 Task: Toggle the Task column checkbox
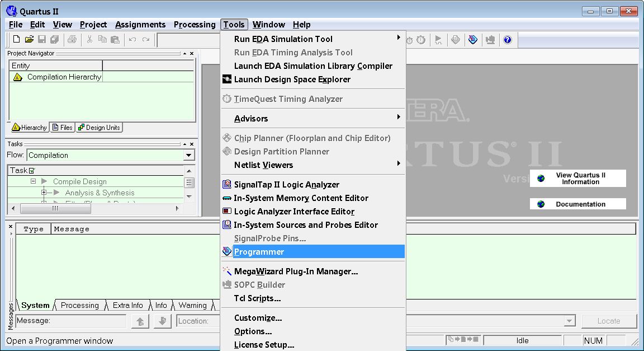[32, 170]
